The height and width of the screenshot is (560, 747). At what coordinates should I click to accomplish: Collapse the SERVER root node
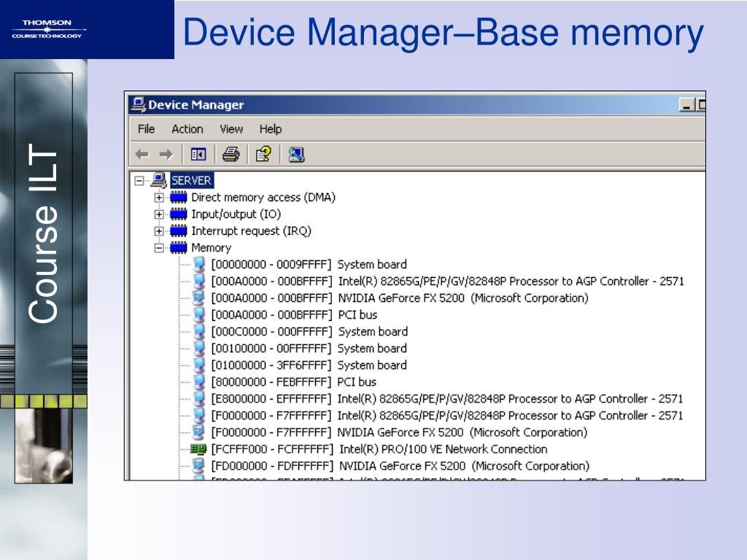click(139, 181)
